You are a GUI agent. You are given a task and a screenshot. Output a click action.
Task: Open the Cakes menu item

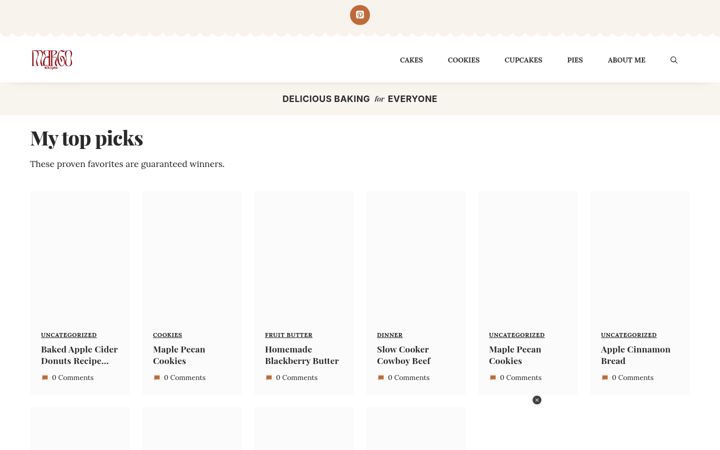click(411, 60)
